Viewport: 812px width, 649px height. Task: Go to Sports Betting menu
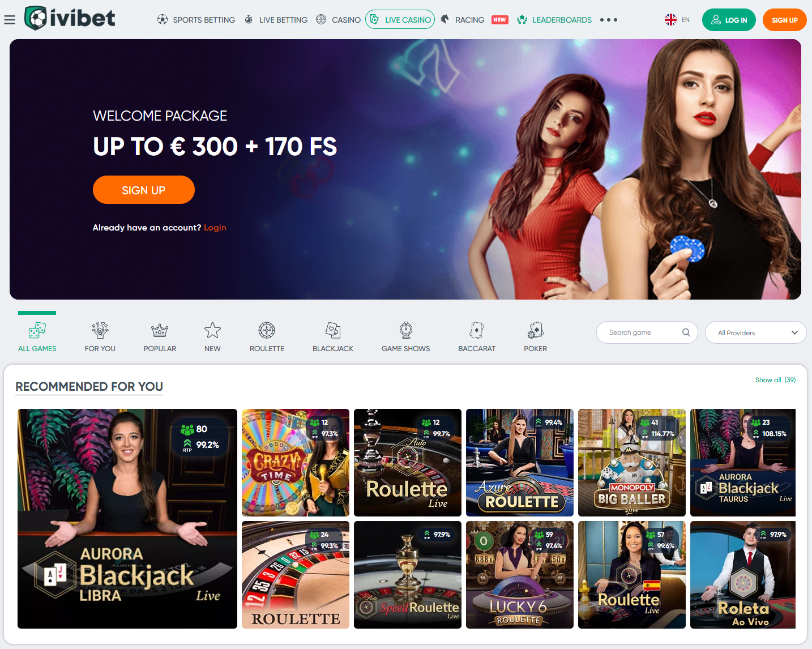pos(196,20)
